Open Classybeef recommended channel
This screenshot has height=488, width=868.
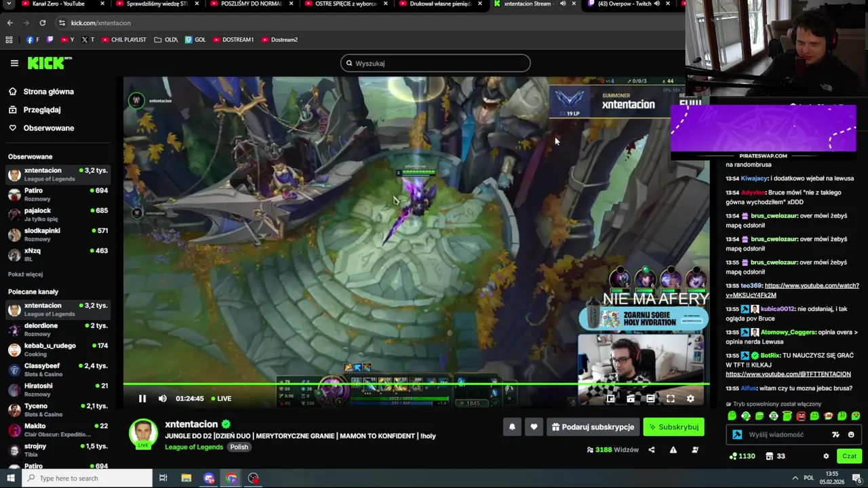pos(58,370)
